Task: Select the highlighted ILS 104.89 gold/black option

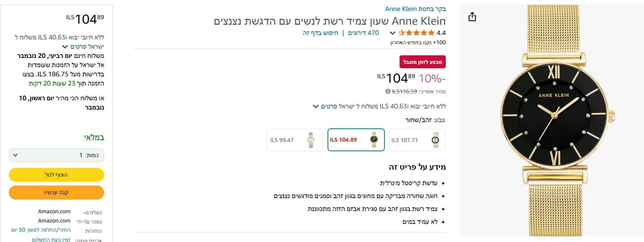Action: [x=356, y=140]
